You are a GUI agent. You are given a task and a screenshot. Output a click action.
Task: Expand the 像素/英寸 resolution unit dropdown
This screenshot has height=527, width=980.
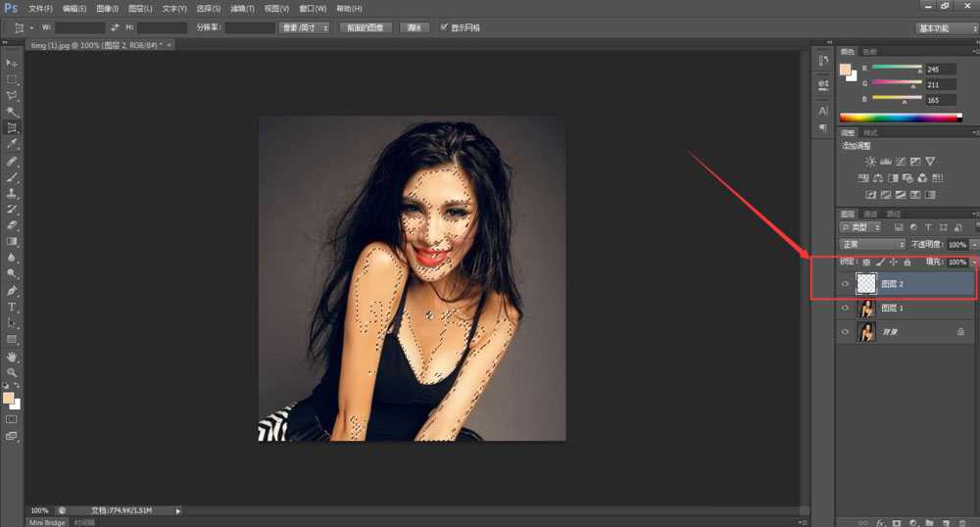click(x=304, y=28)
